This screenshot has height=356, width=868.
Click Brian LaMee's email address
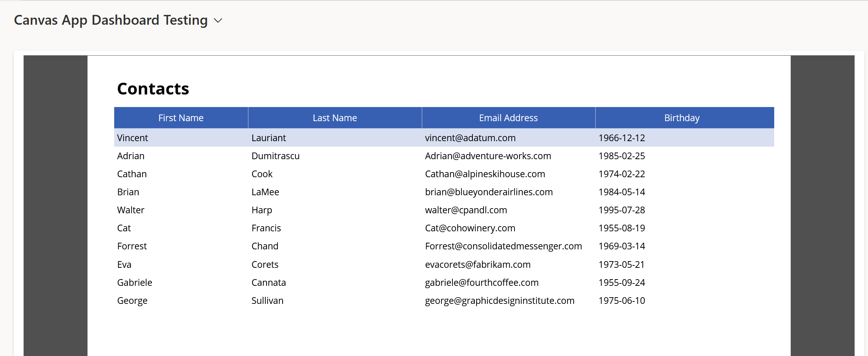(489, 192)
